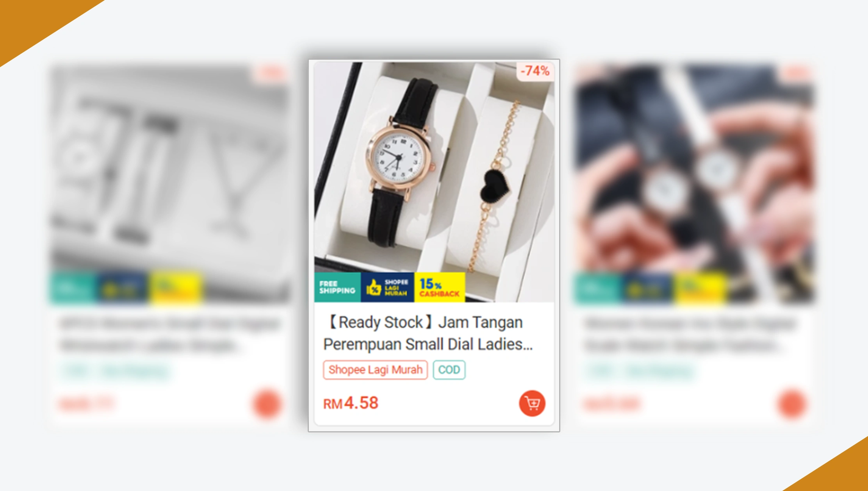Open the blurred left product title
This screenshot has height=491, width=868.
(170, 334)
